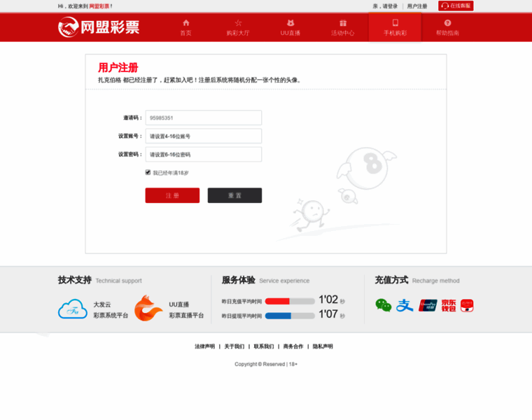Viewport: 532px width, 420px height.
Task: Open 商务合作 footer link
Action: tap(293, 346)
